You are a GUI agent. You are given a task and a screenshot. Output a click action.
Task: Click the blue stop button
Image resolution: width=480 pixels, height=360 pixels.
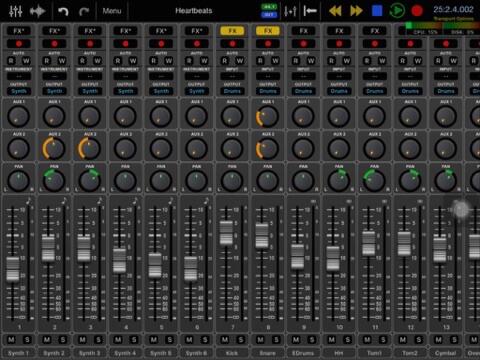tap(377, 11)
